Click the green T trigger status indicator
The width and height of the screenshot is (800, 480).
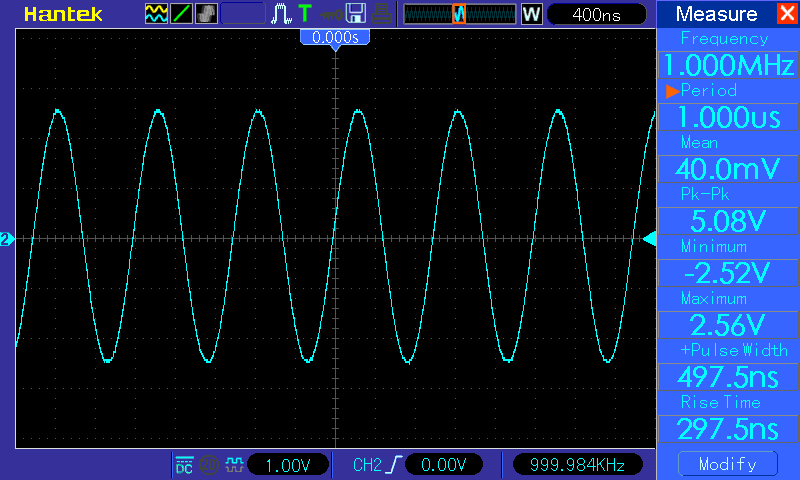305,14
